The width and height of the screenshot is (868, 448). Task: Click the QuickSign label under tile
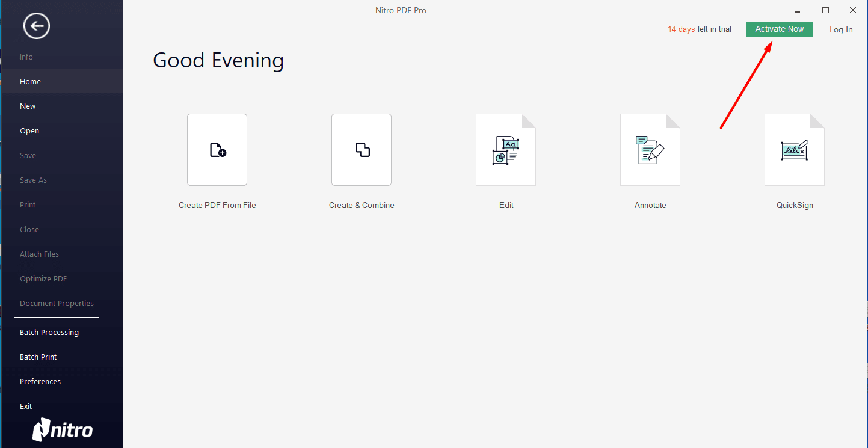tap(795, 205)
